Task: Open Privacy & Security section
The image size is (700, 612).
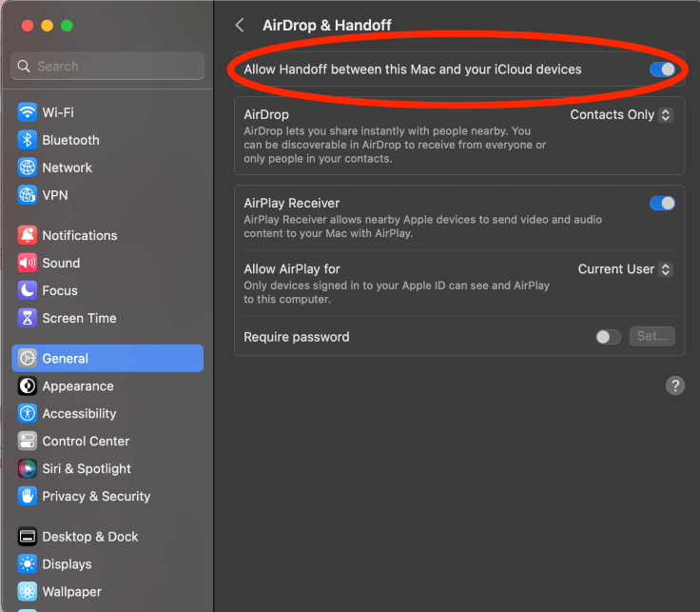Action: tap(96, 496)
